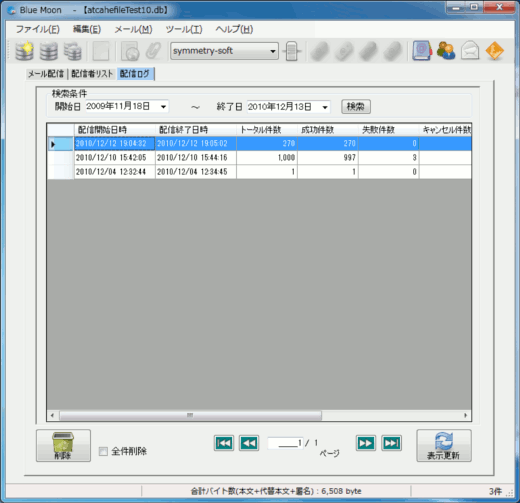Click the open envelope mail icon
Viewport: 520px width, 503px height.
[470, 51]
